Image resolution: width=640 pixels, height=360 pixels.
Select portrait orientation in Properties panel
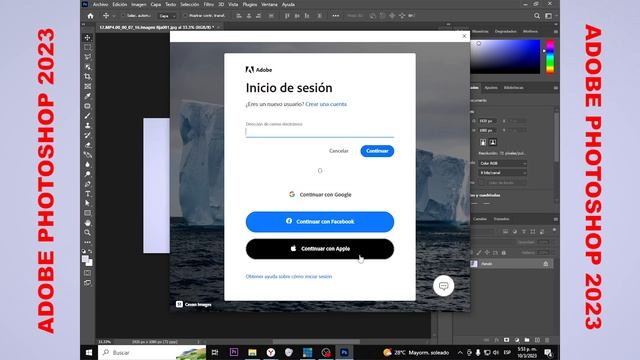(483, 142)
